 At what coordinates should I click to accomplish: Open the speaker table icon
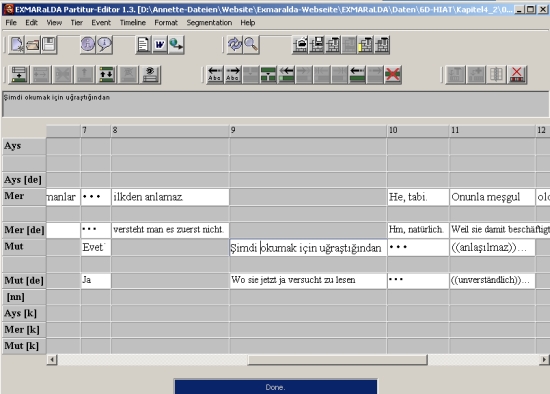point(104,45)
